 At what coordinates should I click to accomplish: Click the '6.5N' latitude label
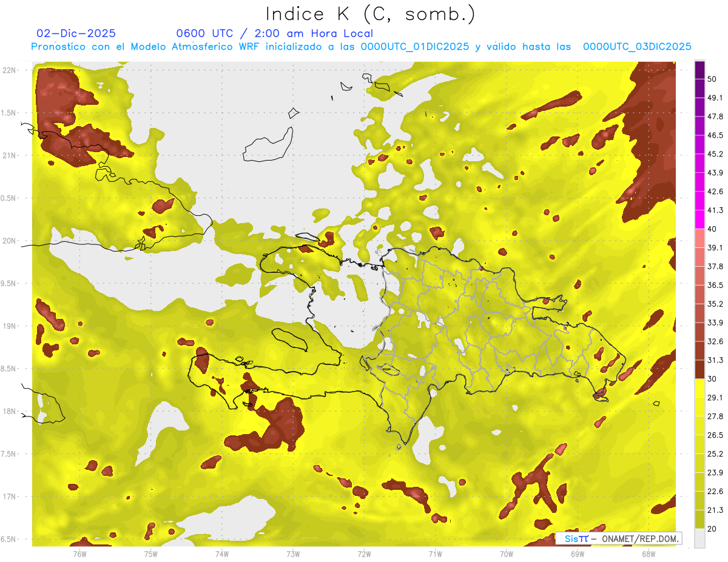click(x=8, y=539)
